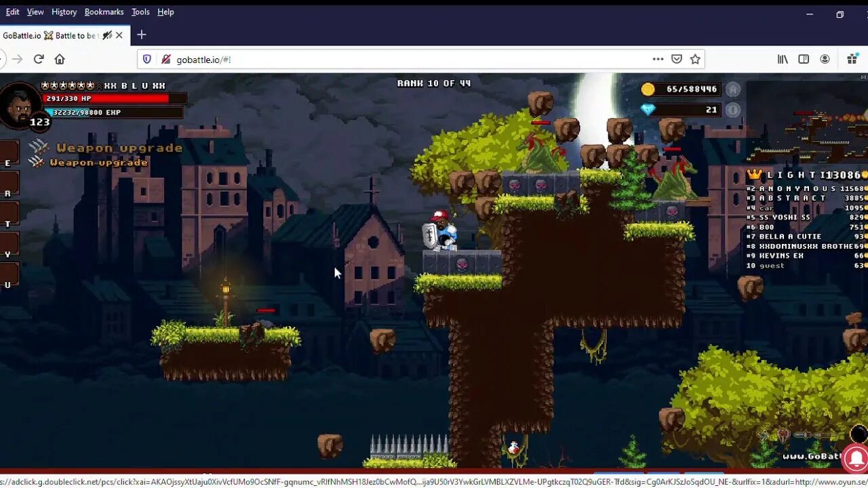The height and width of the screenshot is (488, 868).
Task: Mute the GoBattle.io tab audio
Action: pyautogui.click(x=107, y=35)
